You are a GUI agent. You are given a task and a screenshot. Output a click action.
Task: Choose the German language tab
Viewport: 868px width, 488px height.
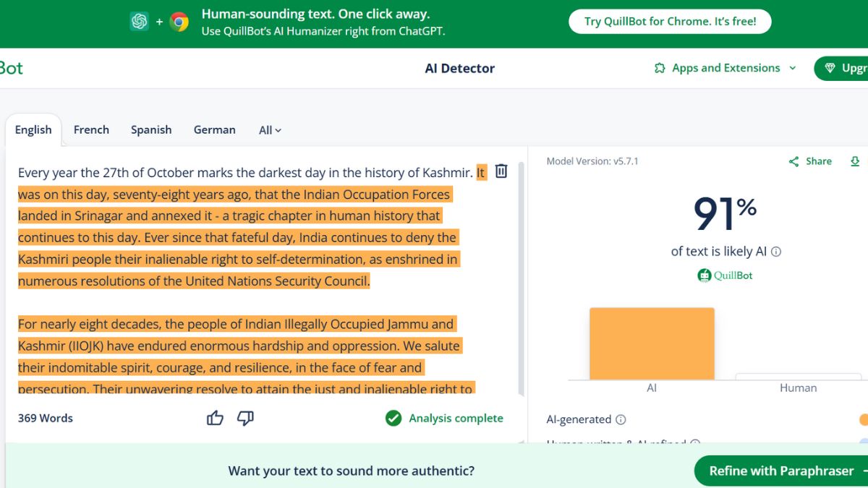[x=214, y=129]
